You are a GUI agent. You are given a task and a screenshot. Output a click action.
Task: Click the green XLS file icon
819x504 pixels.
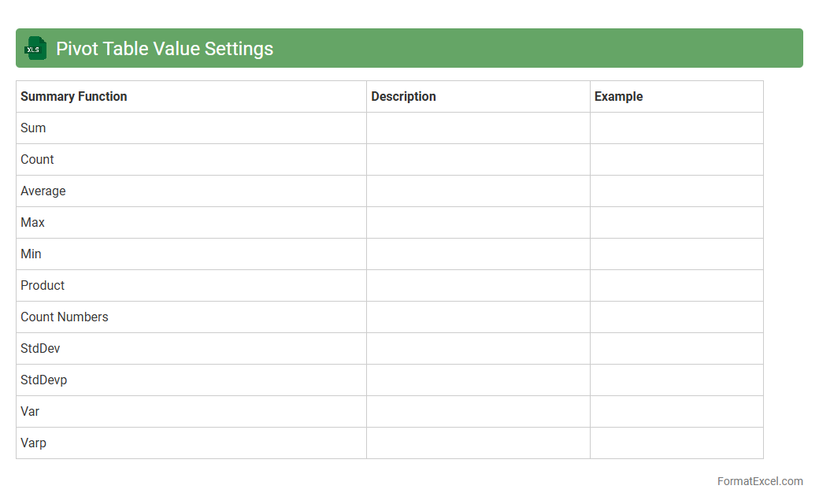35,48
